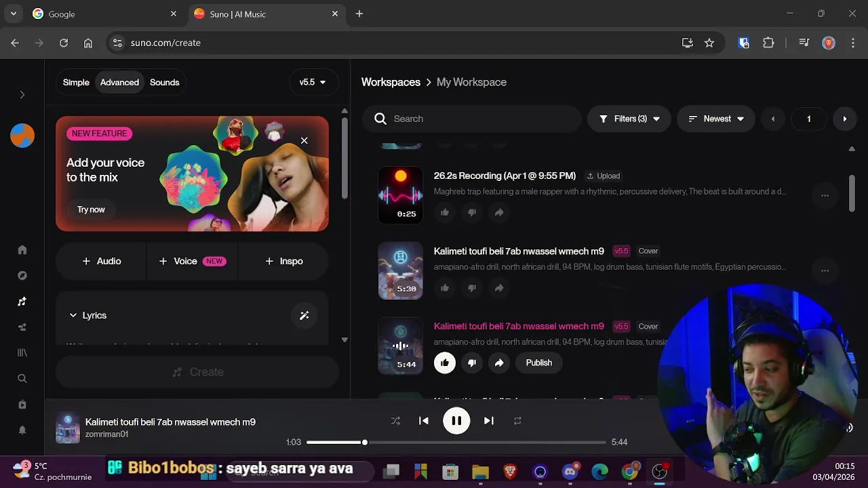Expand the Suno sidebar with the chevron arrow
Viewport: 868px width, 488px height.
(x=22, y=95)
